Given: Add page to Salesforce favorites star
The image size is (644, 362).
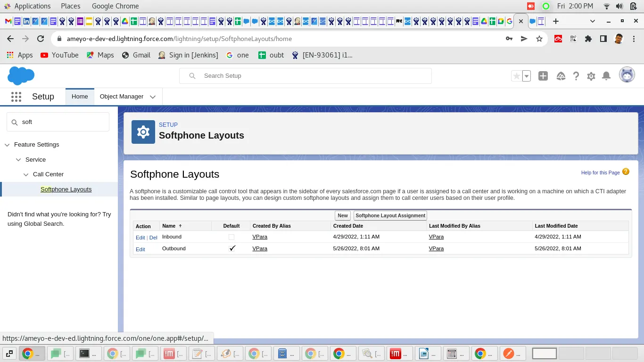Looking at the screenshot, I should click(x=517, y=76).
